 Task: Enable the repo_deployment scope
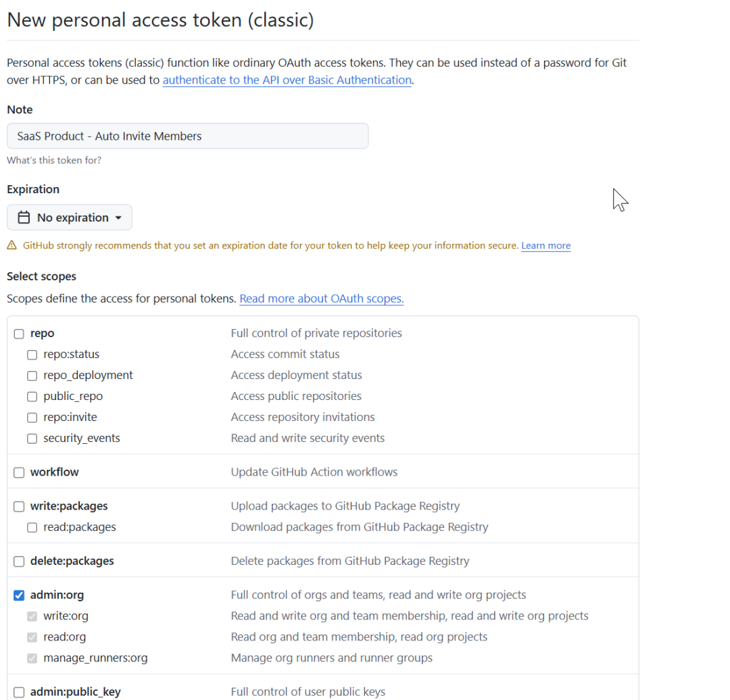click(32, 375)
